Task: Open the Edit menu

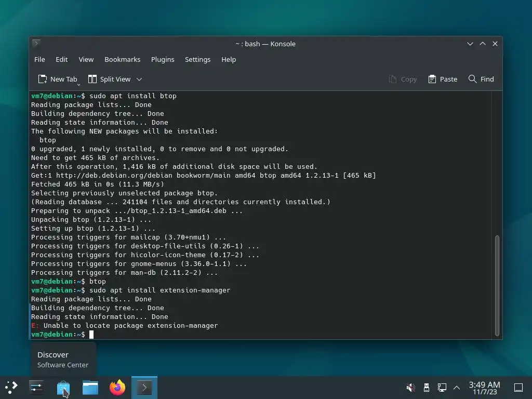Action: tap(61, 59)
